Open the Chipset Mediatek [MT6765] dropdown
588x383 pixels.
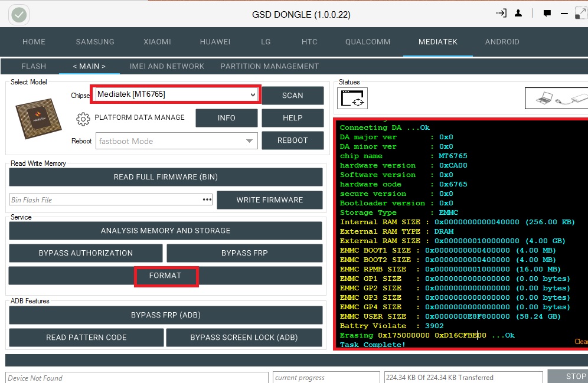click(175, 94)
